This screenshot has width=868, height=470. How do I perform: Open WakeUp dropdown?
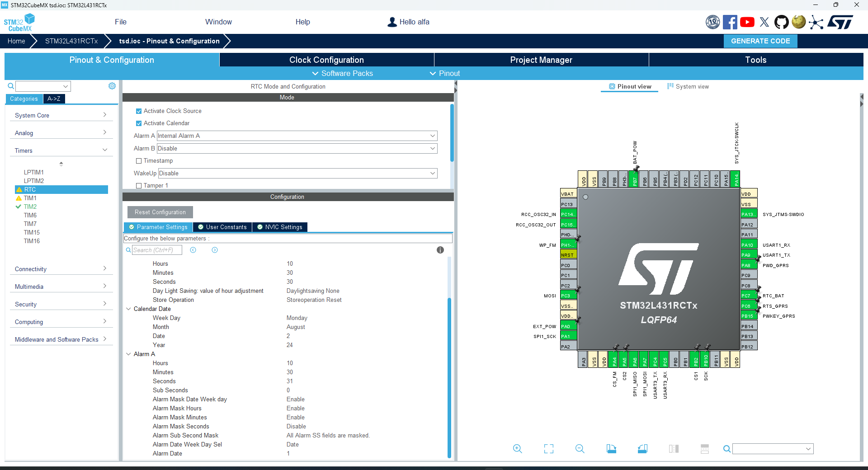298,174
